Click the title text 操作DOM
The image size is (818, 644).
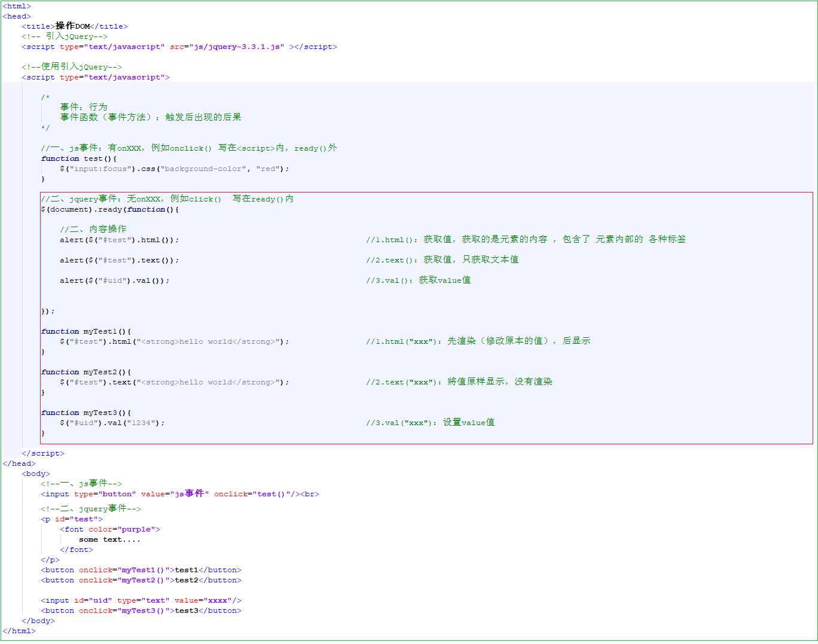(x=72, y=26)
